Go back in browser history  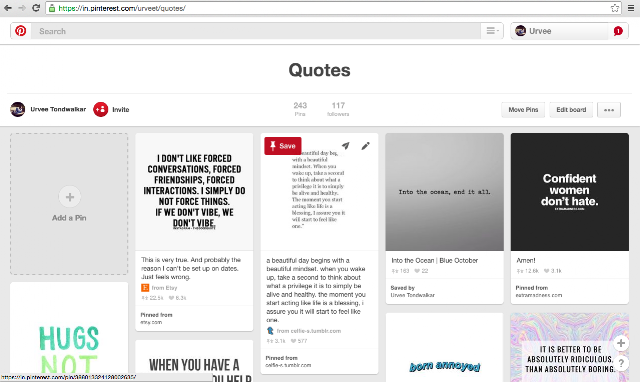[7, 8]
